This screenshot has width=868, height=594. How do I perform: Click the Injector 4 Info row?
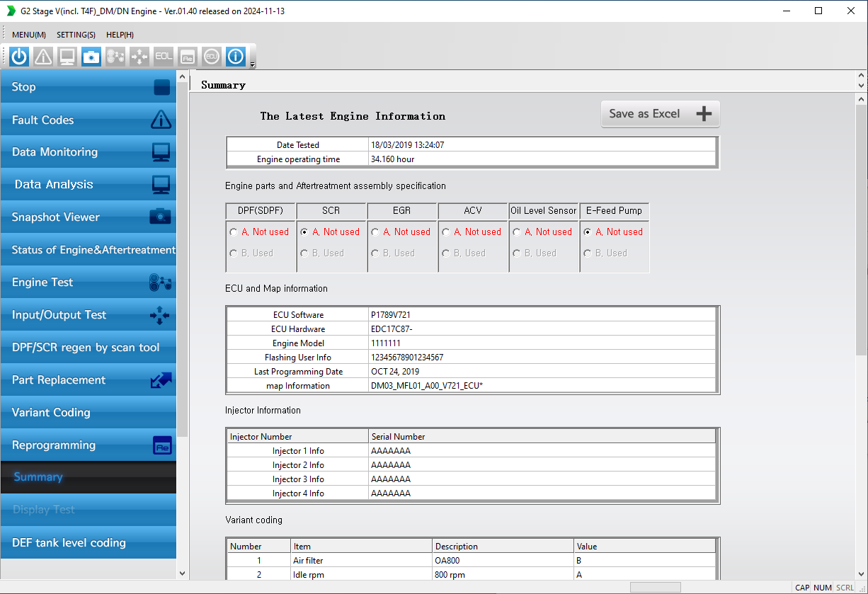point(472,493)
